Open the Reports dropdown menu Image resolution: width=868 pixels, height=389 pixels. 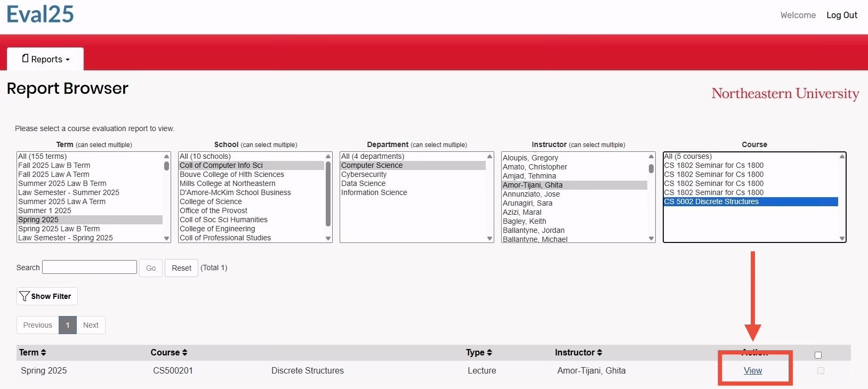(x=46, y=59)
